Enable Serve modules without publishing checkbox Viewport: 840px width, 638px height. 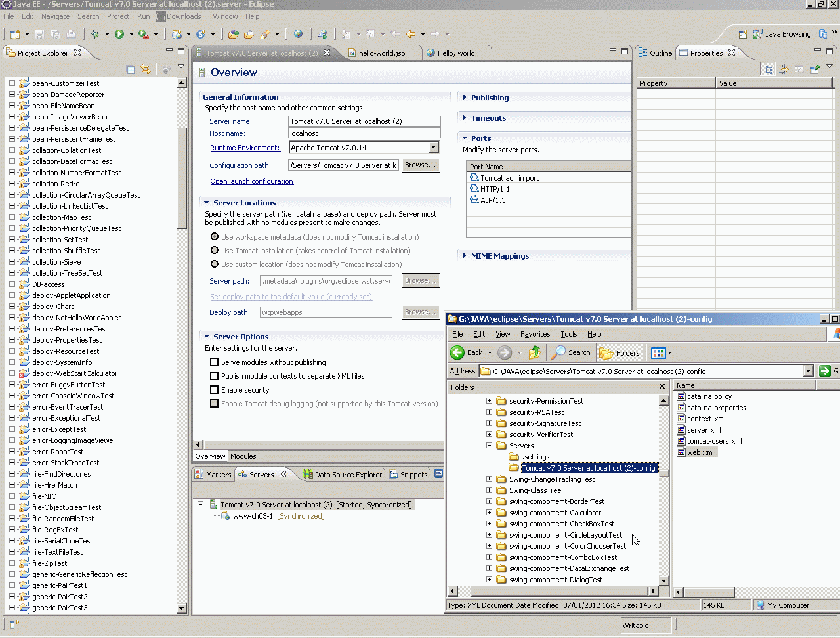214,362
